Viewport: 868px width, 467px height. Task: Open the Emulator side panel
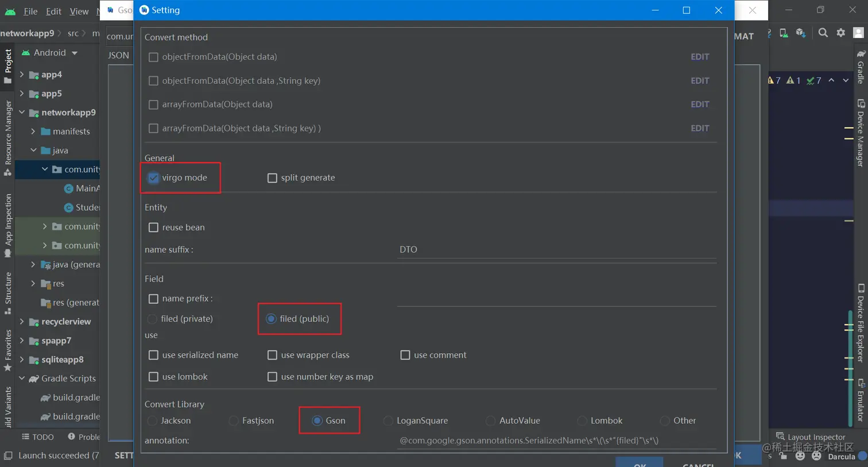861,400
